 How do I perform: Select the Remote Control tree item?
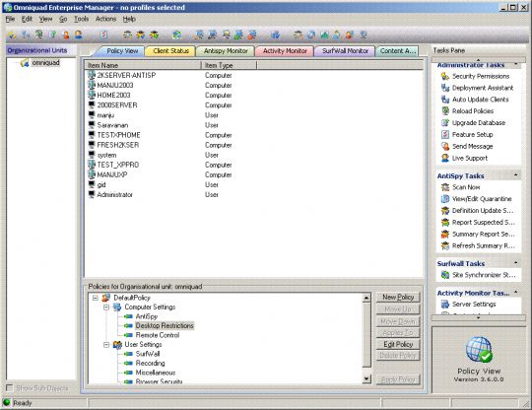(x=158, y=335)
